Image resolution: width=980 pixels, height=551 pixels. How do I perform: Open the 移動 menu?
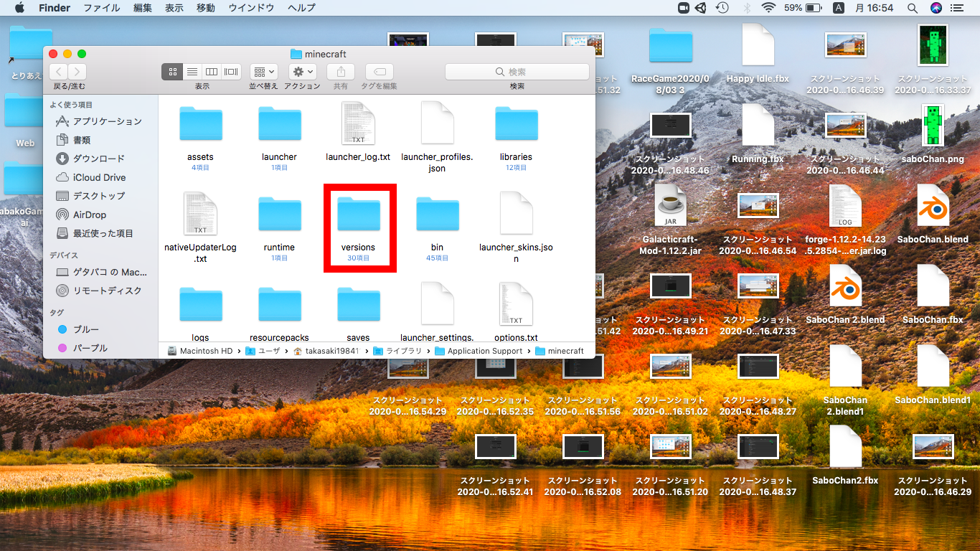206,8
